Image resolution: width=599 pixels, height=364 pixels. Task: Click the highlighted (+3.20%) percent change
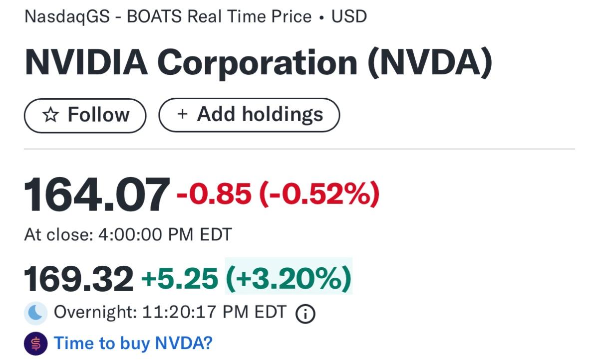[x=289, y=277]
